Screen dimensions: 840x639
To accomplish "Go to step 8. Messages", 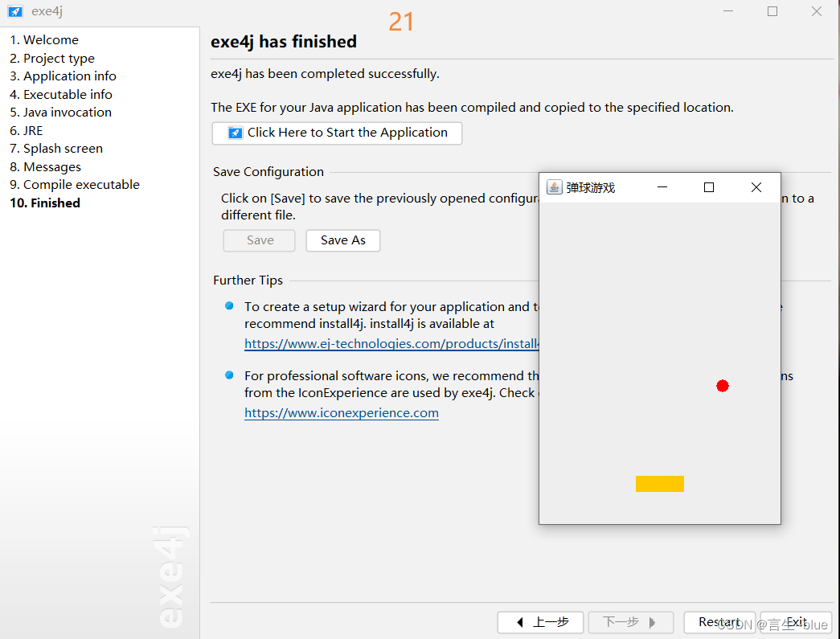I will coord(46,167).
